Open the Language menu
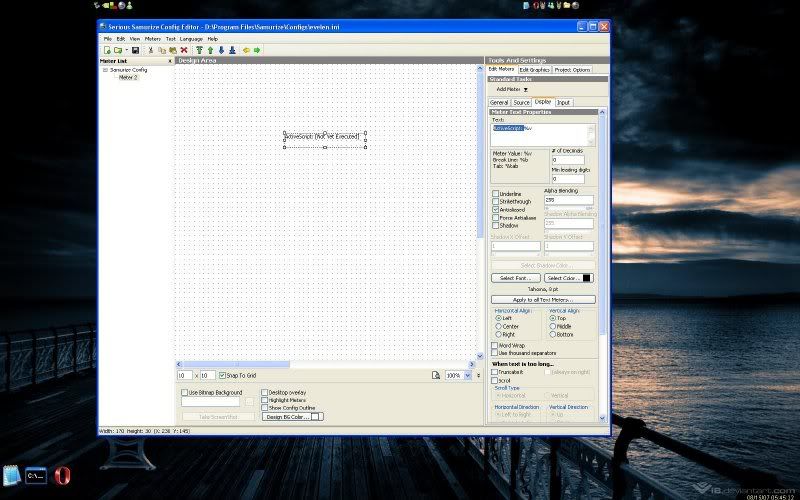The height and width of the screenshot is (500, 800). point(191,39)
